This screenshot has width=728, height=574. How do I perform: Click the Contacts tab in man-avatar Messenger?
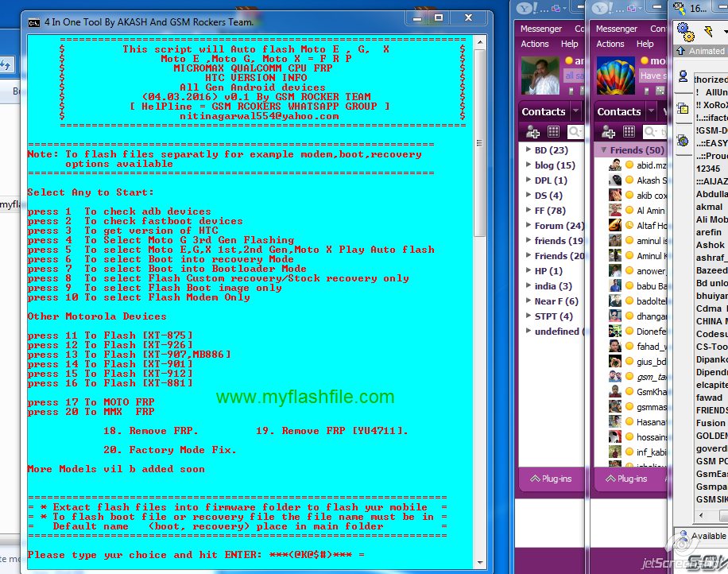coord(544,111)
